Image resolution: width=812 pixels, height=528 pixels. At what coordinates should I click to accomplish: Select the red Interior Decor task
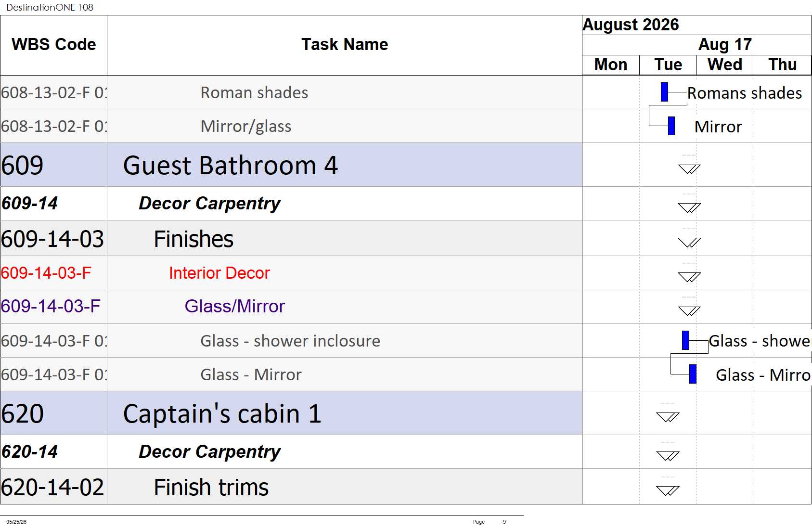[x=219, y=273]
